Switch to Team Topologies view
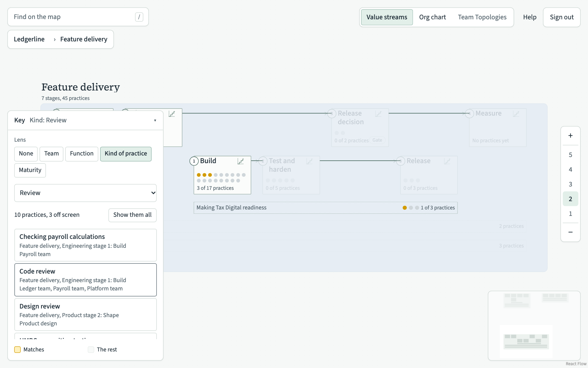Viewport: 588px width, 368px height. point(482,17)
